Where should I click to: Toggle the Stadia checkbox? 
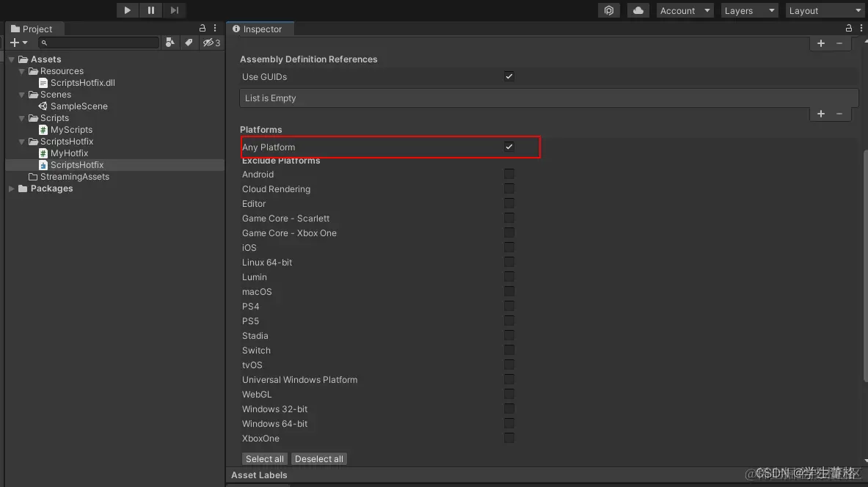click(x=509, y=335)
